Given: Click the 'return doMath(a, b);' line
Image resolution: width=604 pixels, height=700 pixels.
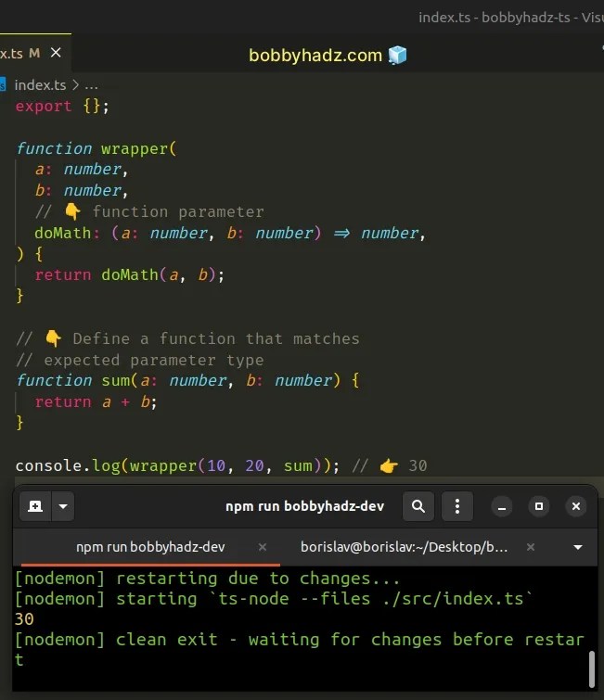Looking at the screenshot, I should point(130,275).
